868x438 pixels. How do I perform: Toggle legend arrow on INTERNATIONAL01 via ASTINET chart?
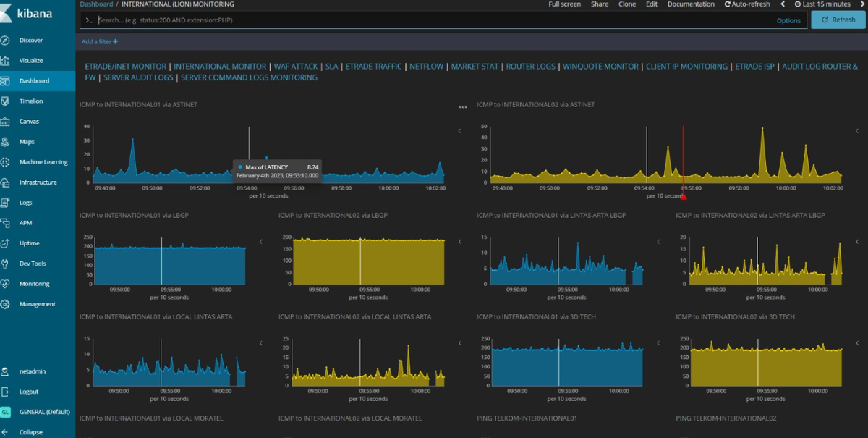coord(459,131)
